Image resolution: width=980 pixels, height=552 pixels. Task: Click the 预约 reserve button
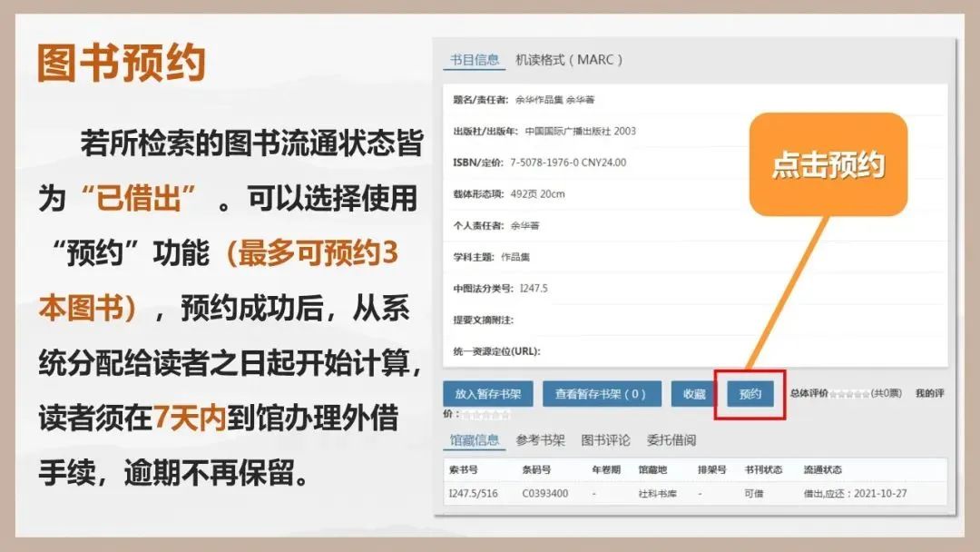750,394
